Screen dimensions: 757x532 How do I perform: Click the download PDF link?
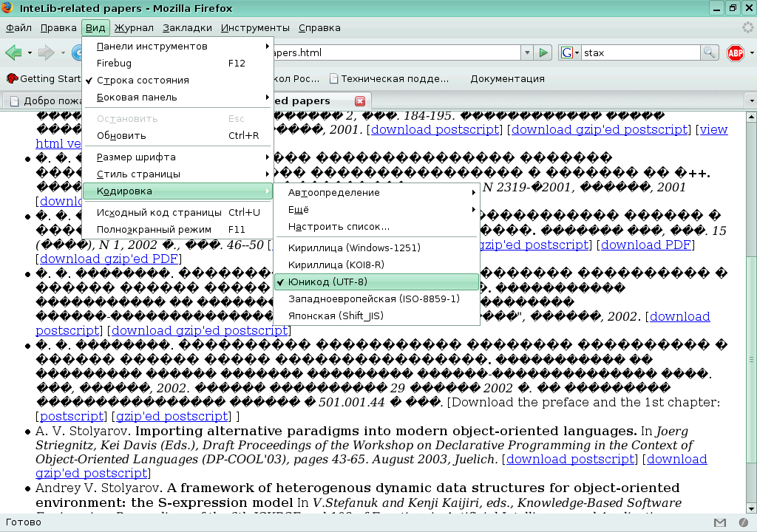pyautogui.click(x=645, y=245)
